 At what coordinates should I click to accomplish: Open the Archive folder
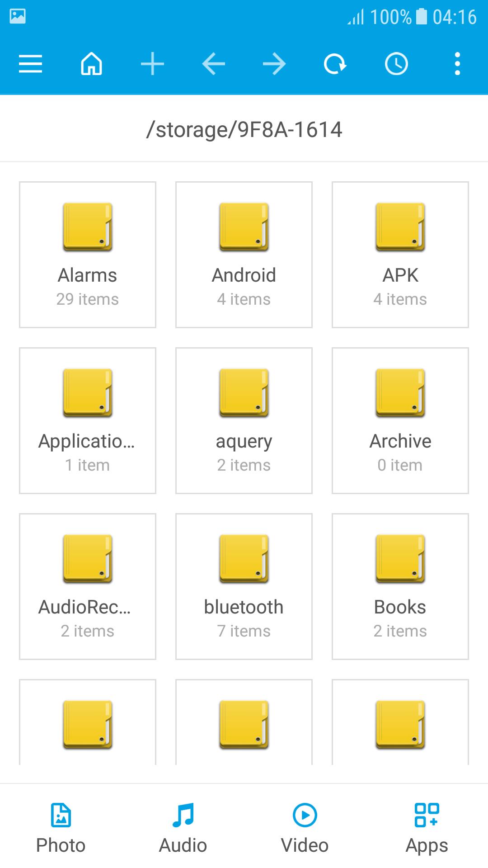400,420
